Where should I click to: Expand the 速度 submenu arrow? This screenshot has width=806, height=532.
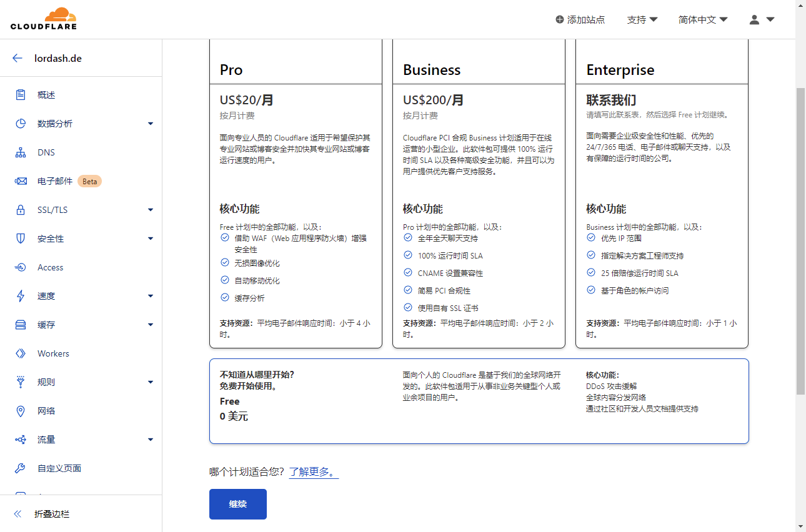(151, 296)
